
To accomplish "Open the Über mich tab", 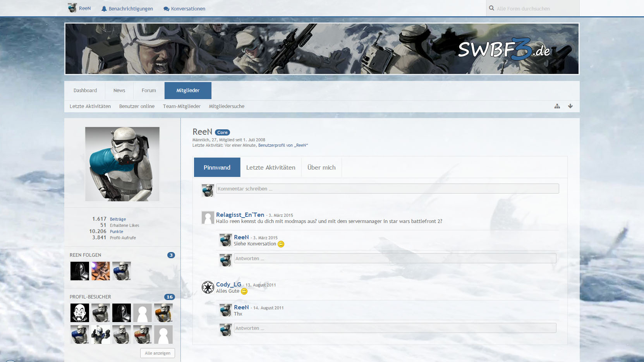I will pos(321,167).
